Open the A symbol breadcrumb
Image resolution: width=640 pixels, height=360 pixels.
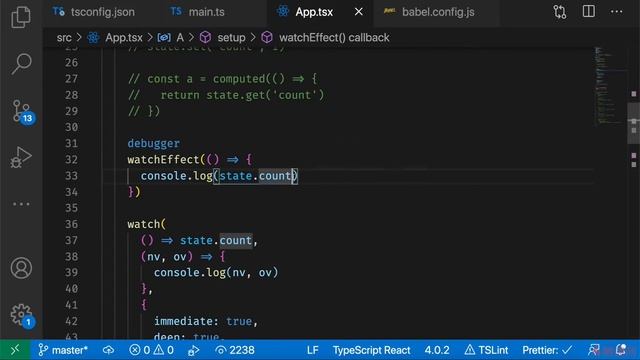pyautogui.click(x=180, y=38)
